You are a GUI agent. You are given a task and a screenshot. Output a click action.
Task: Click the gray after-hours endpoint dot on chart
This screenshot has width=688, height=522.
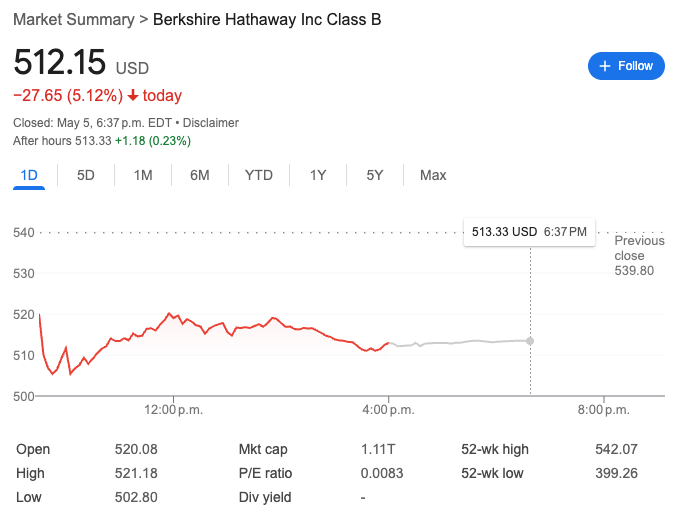point(530,341)
